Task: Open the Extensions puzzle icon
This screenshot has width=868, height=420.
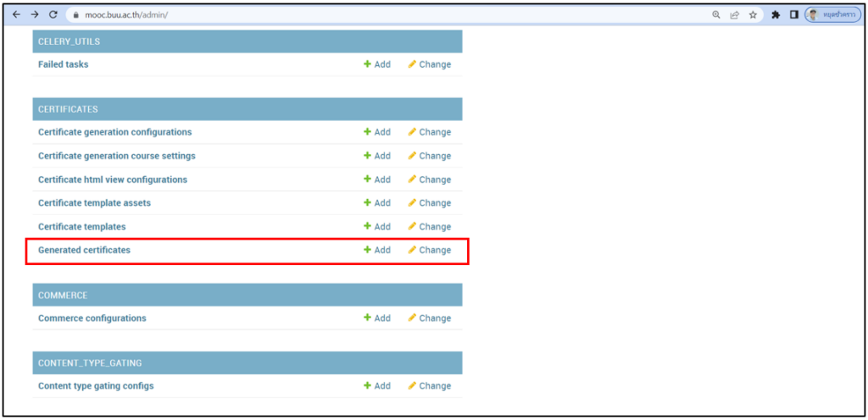Action: tap(776, 14)
